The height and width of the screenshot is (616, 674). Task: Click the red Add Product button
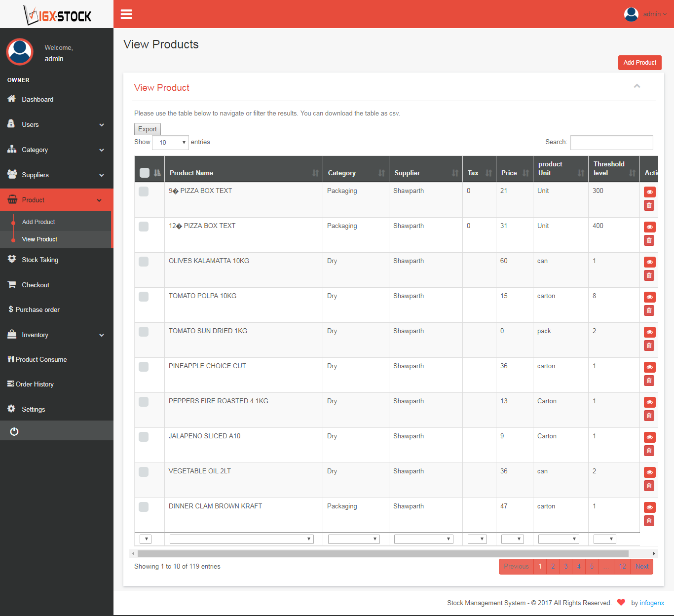[639, 63]
